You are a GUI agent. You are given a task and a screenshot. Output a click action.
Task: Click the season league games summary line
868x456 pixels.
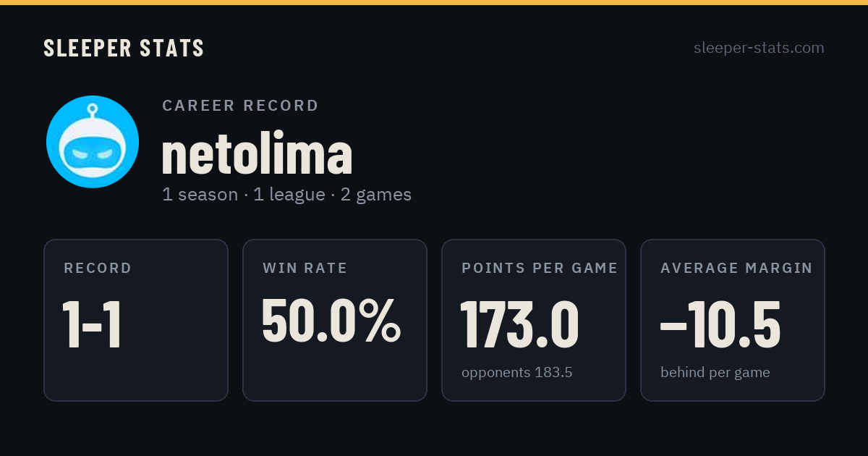tap(286, 195)
